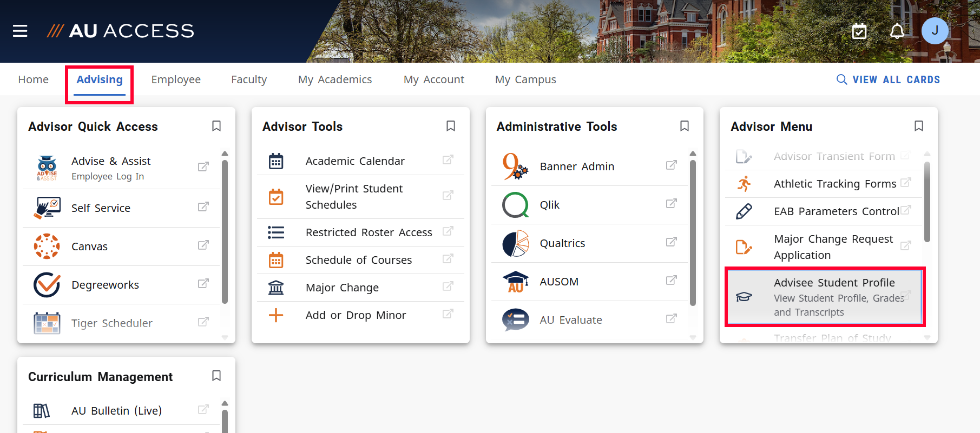Click the Academic Calendar icon
Screen dimensions: 980x433
pos(276,161)
